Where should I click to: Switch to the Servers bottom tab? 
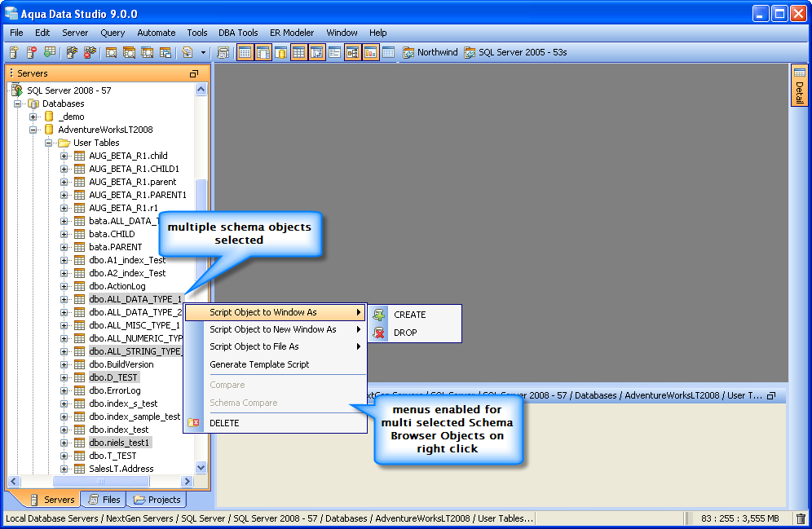[x=51, y=500]
